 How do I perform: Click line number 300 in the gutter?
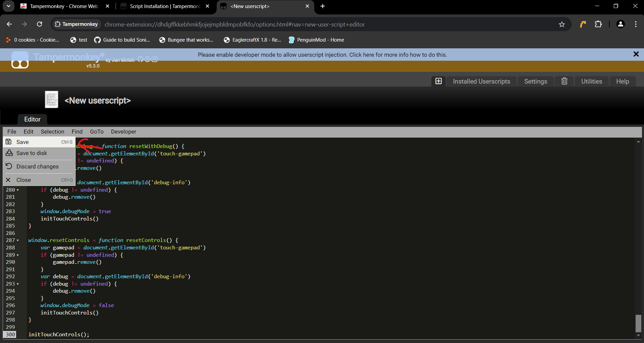(x=10, y=335)
